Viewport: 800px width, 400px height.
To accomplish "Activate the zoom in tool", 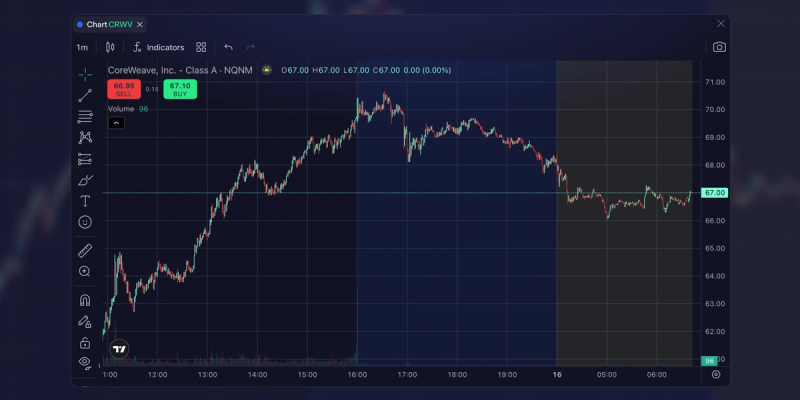I will tap(85, 271).
